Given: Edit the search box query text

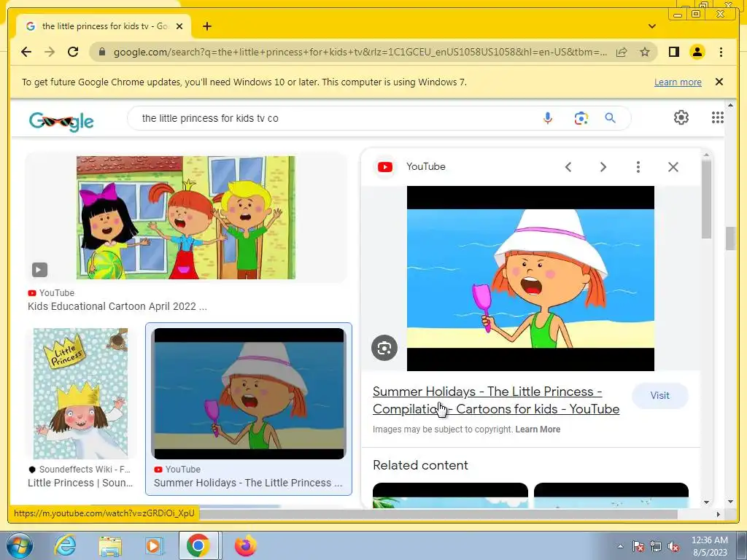Looking at the screenshot, I should pyautogui.click(x=333, y=118).
